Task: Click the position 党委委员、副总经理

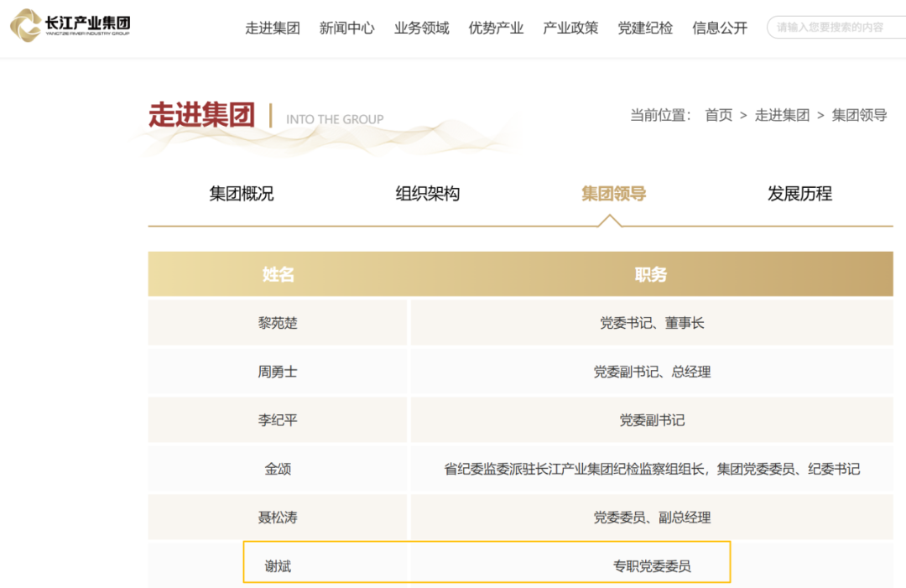Action: tap(652, 517)
